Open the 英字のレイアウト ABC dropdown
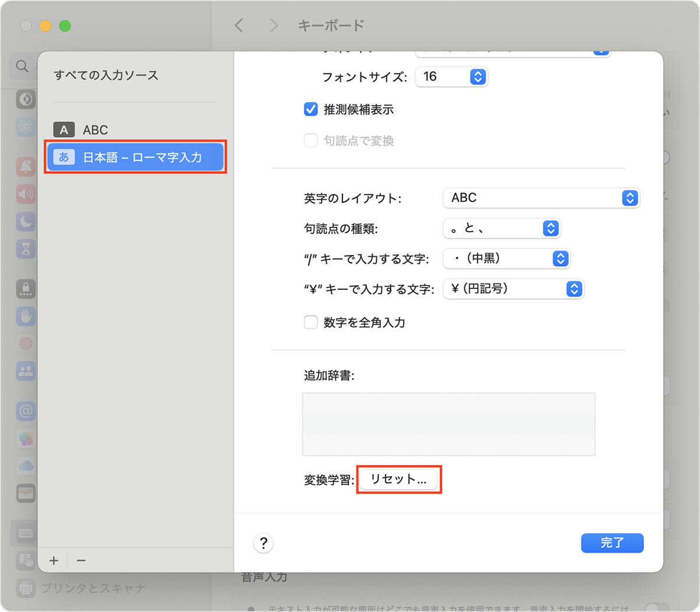The width and height of the screenshot is (700, 612). point(541,198)
